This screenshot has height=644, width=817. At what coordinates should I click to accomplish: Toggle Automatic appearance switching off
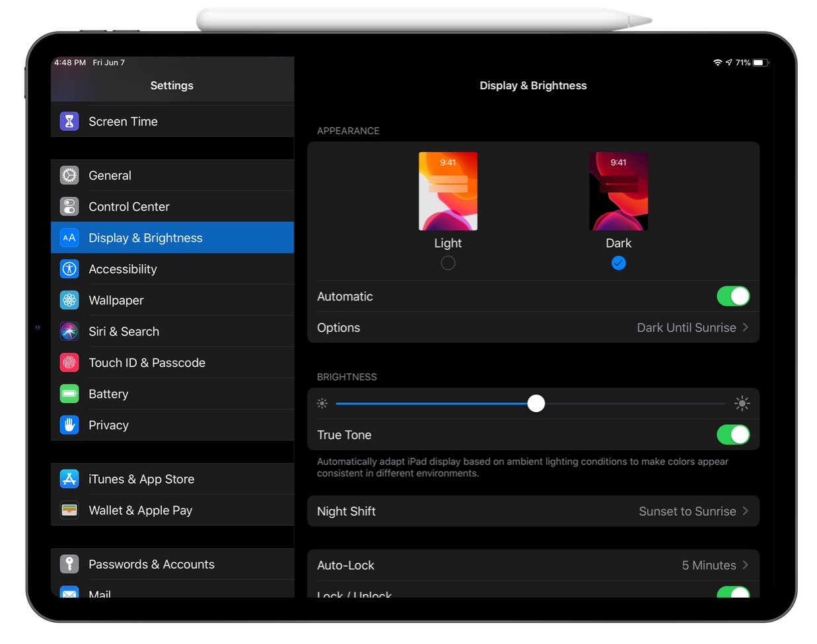(733, 296)
